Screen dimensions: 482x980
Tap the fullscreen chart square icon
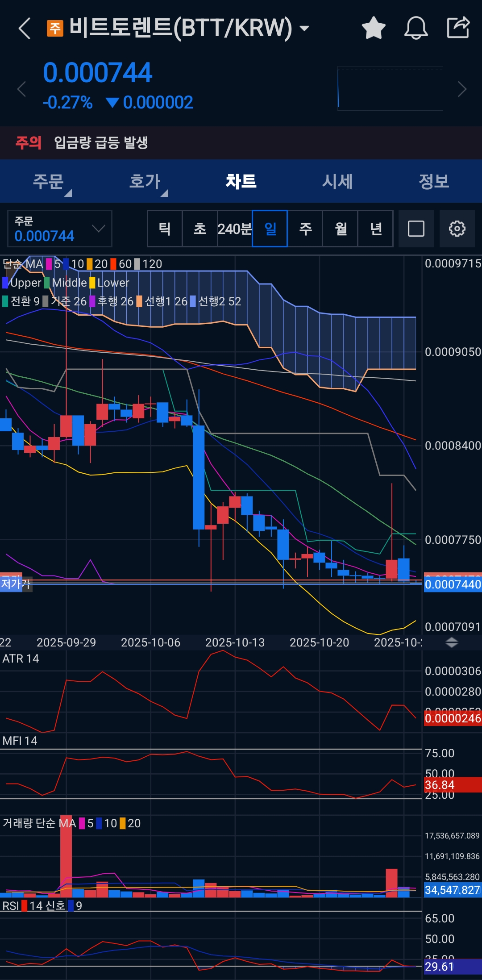click(x=416, y=229)
